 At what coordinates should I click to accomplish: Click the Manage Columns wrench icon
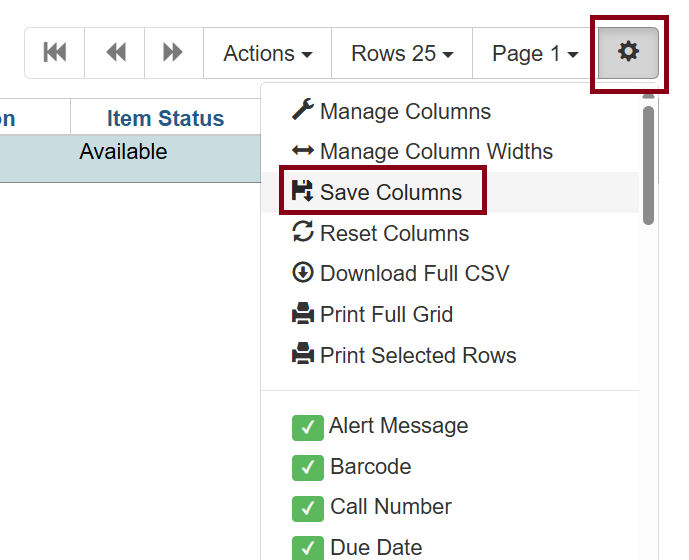coord(302,110)
